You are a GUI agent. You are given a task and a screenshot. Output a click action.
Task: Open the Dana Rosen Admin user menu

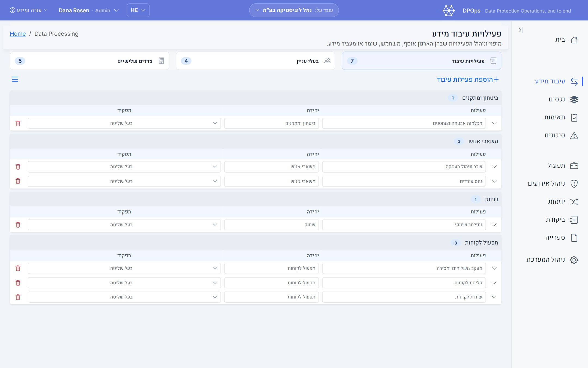click(x=89, y=10)
